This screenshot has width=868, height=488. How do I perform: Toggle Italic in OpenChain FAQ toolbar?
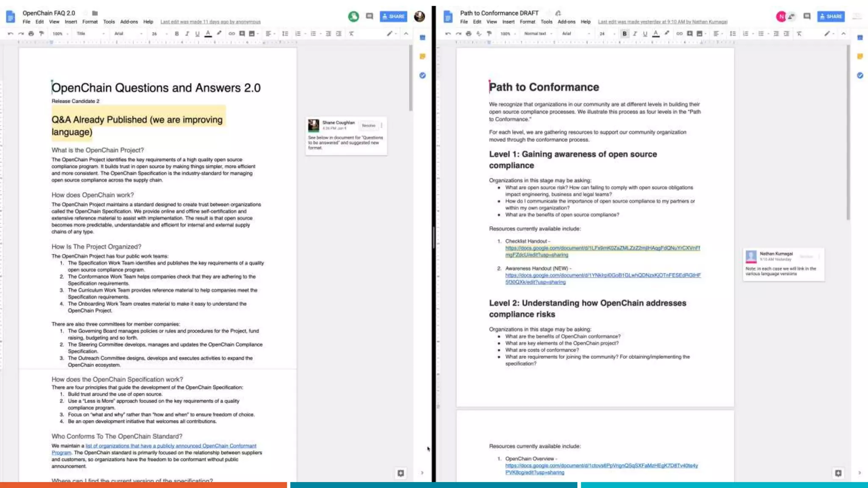click(187, 33)
